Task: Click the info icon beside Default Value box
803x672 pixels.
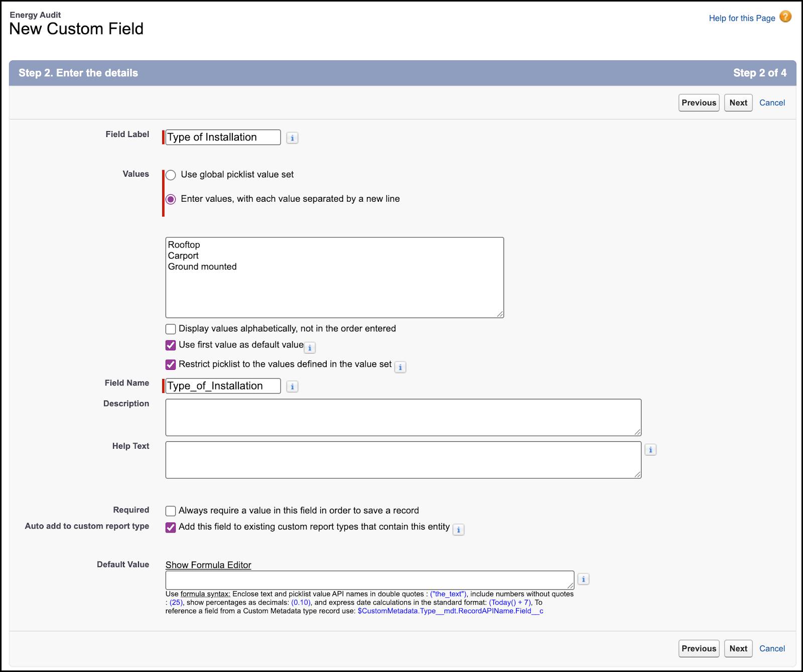Action: (x=583, y=579)
